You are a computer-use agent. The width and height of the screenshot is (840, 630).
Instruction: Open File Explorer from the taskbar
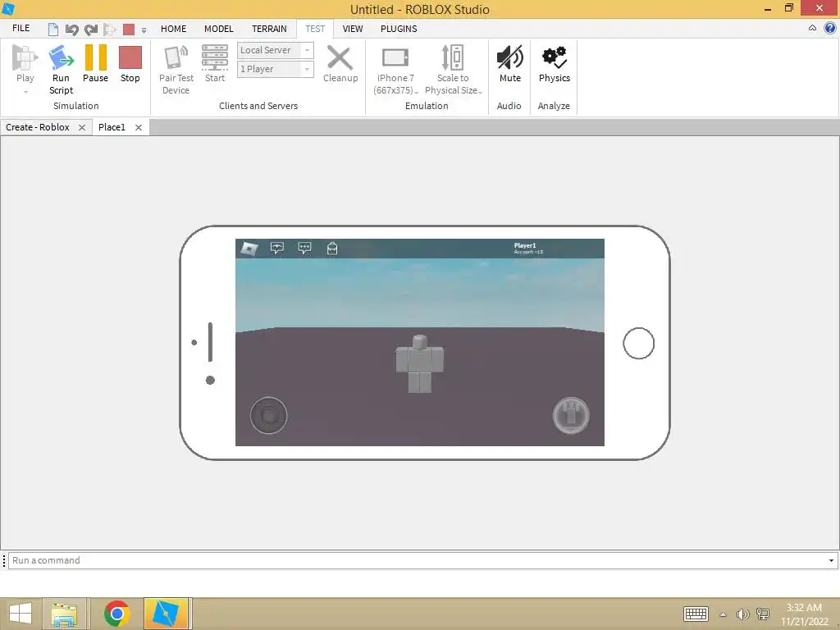pyautogui.click(x=64, y=614)
